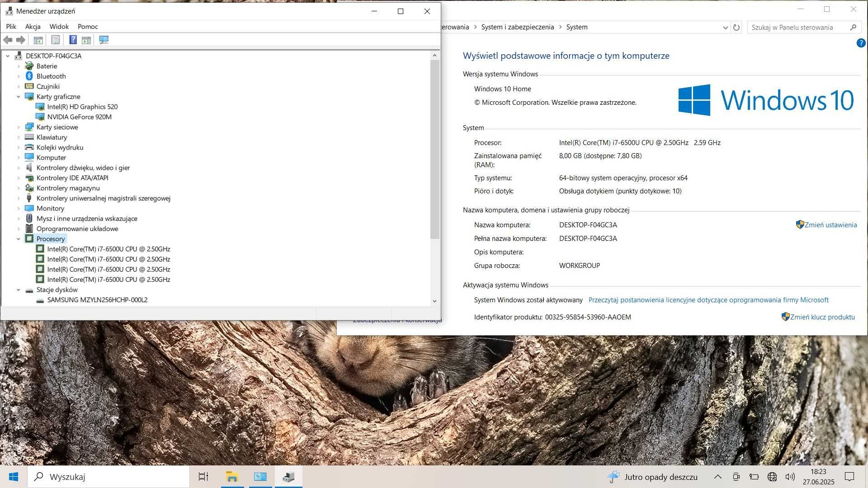Click the speaker icon for Kontrolery dźwięku
The width and height of the screenshot is (868, 488).
pos(29,168)
